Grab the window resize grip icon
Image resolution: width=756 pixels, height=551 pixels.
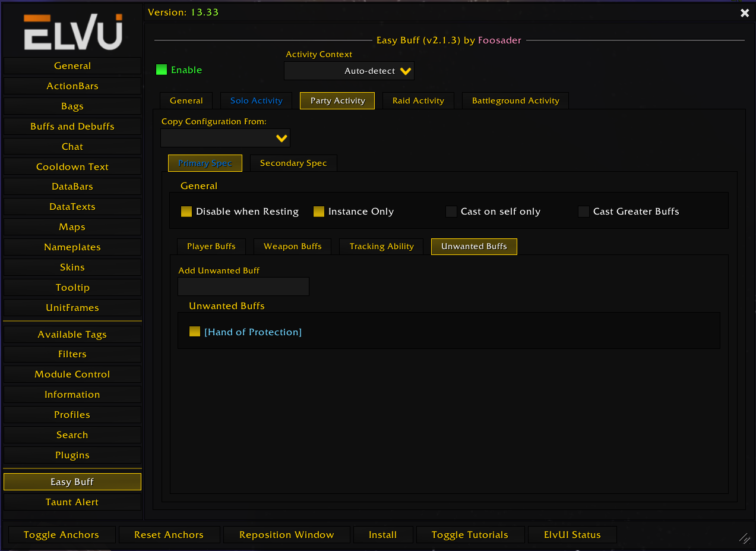tap(745, 538)
